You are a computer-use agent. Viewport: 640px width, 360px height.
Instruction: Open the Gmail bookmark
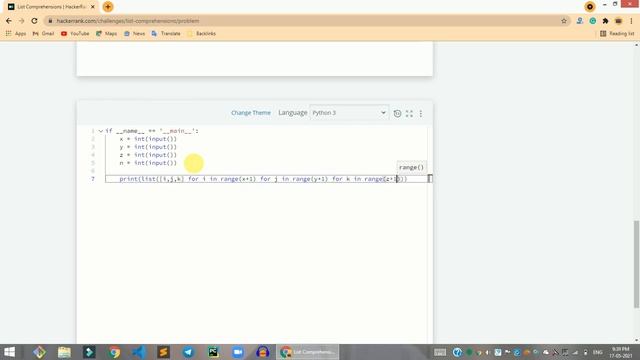point(43,33)
